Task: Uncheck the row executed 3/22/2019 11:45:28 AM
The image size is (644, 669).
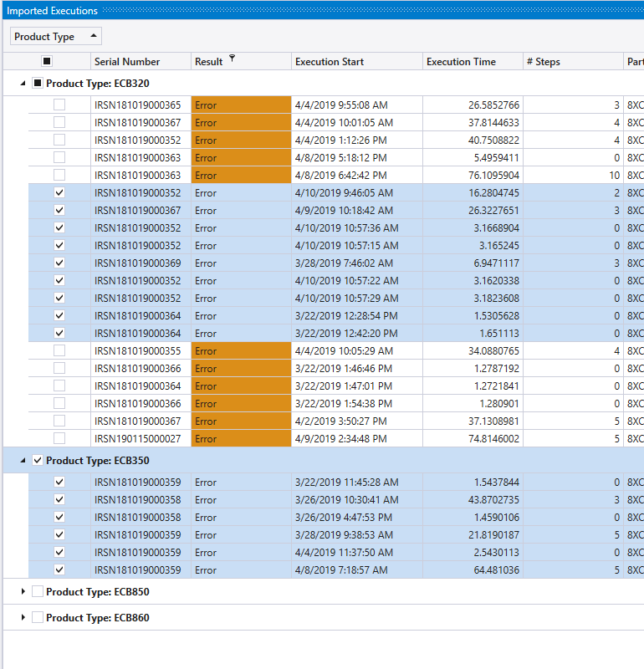Action: (x=59, y=483)
